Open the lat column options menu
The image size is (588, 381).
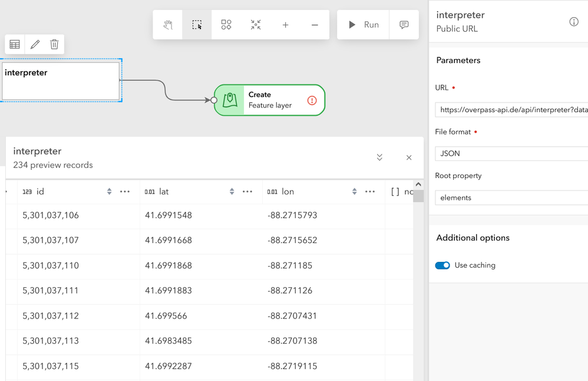[x=247, y=192]
